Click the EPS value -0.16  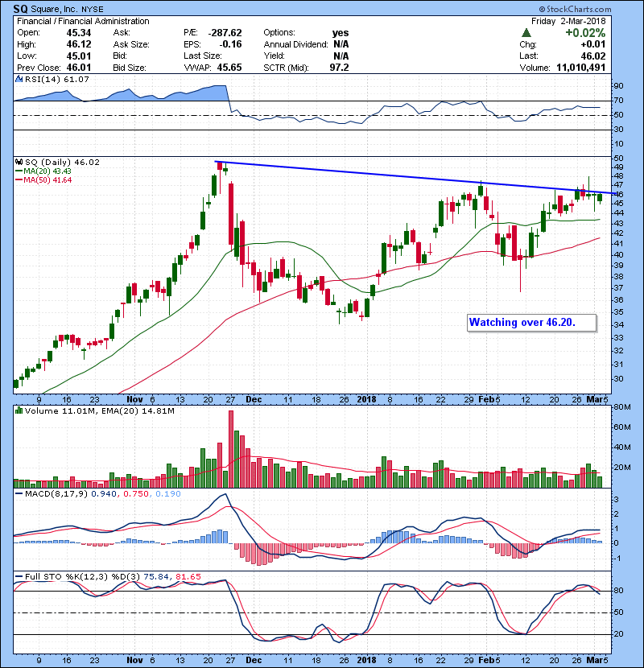(230, 44)
